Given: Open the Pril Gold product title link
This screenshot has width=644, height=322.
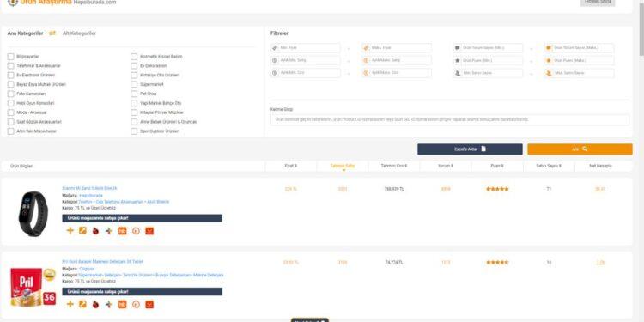Looking at the screenshot, I should [103, 262].
